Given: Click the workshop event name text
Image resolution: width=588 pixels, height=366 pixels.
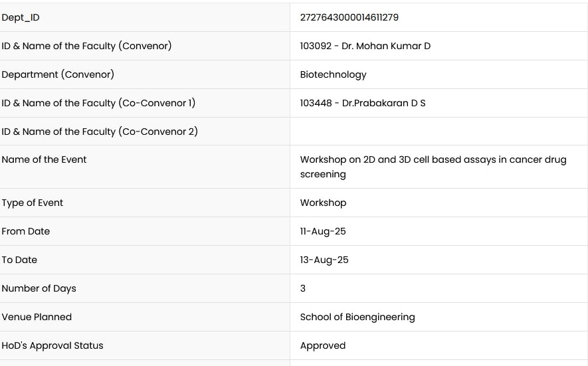Looking at the screenshot, I should (x=433, y=167).
